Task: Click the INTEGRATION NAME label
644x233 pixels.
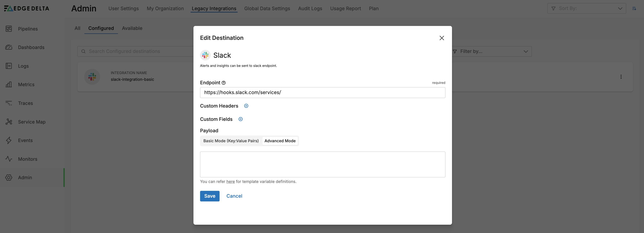Action: [129, 73]
